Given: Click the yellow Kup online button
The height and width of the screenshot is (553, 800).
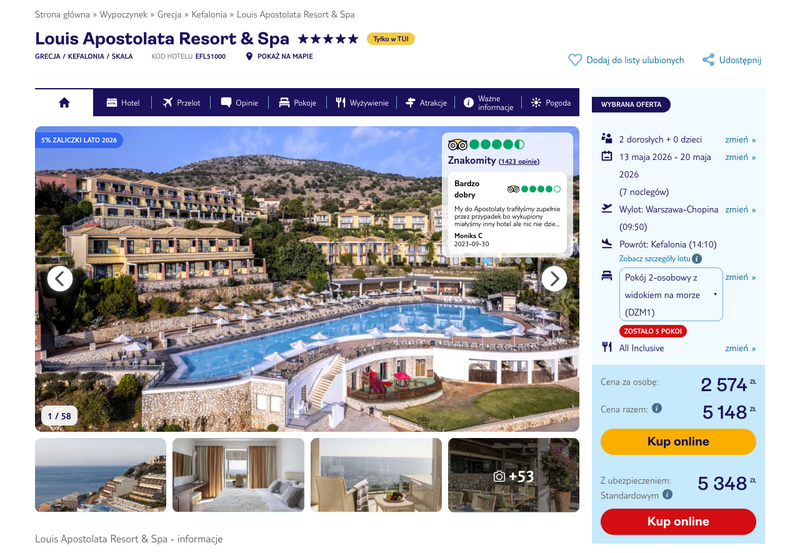Looking at the screenshot, I should coord(678,441).
